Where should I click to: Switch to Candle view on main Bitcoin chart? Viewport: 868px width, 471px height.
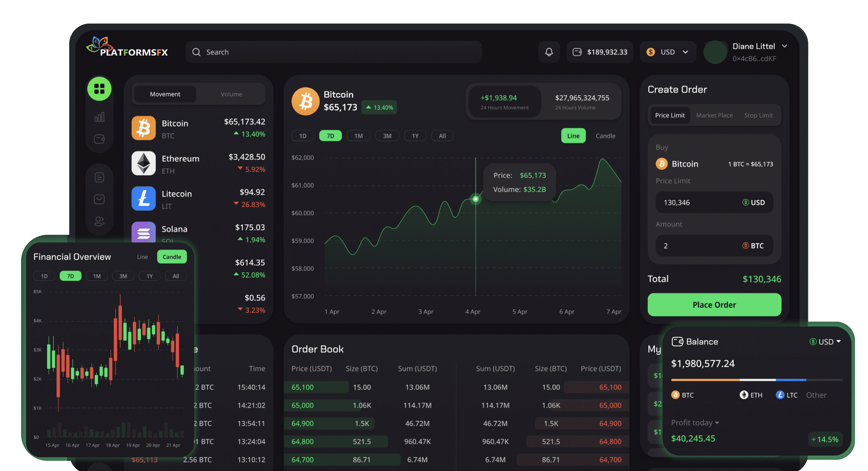(x=606, y=135)
